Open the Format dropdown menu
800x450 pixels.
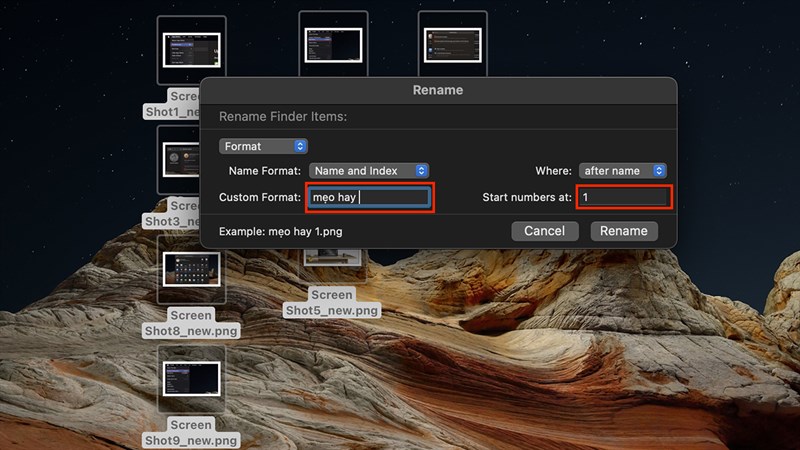tap(263, 146)
